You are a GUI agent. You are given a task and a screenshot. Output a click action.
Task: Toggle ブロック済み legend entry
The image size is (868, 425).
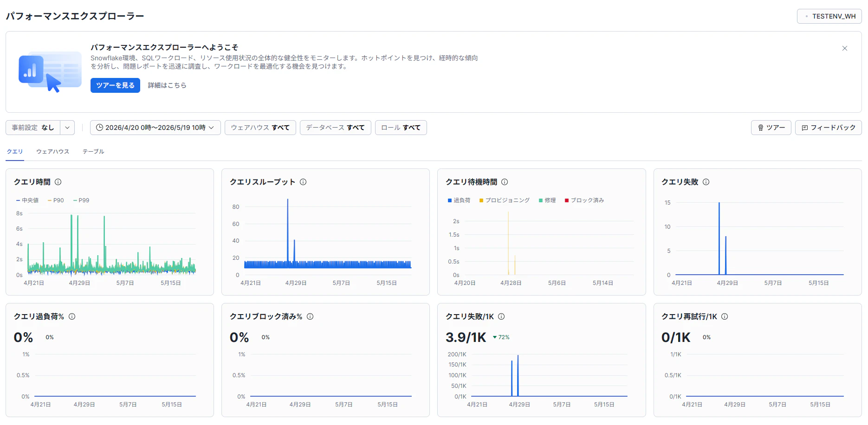point(584,200)
